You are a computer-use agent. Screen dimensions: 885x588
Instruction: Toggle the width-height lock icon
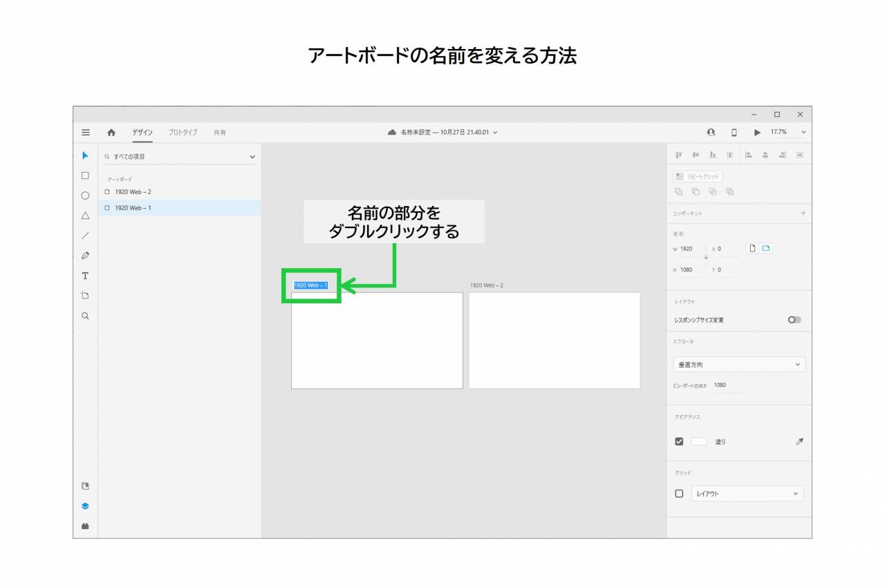[706, 257]
